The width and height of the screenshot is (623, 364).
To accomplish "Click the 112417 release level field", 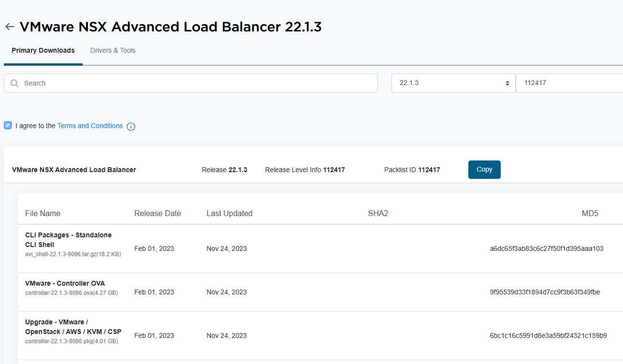I will tap(569, 83).
